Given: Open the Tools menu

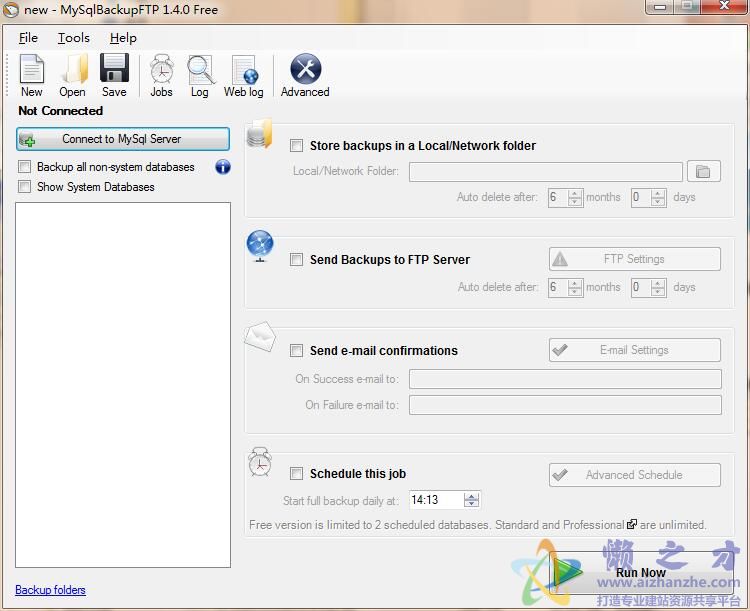Looking at the screenshot, I should tap(74, 38).
